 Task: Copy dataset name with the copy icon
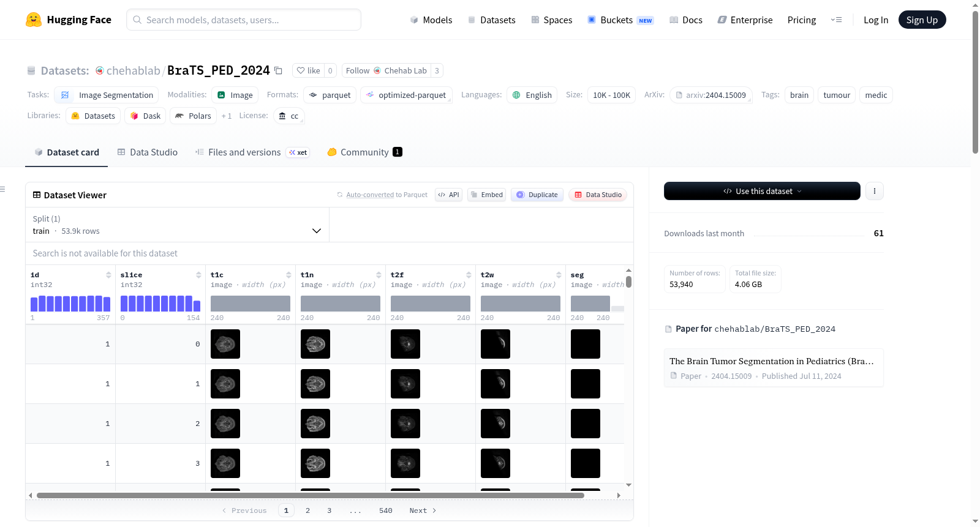(278, 70)
